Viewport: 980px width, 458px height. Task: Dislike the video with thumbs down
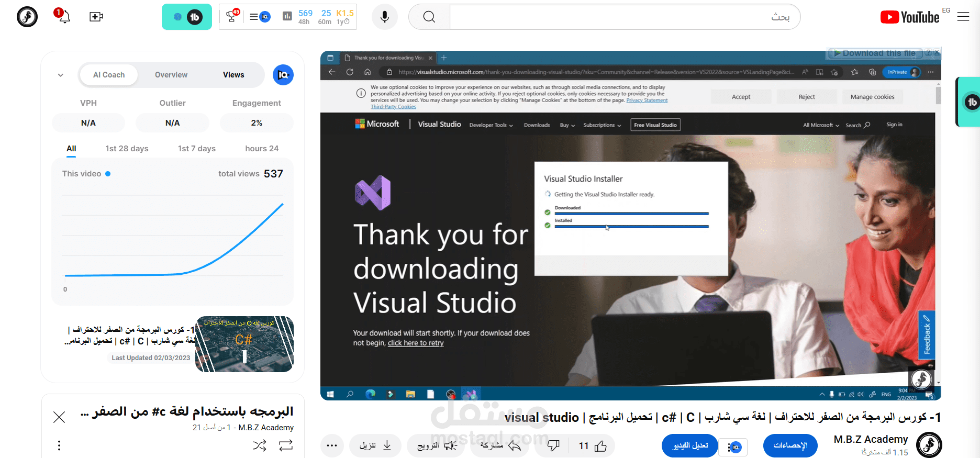point(553,446)
